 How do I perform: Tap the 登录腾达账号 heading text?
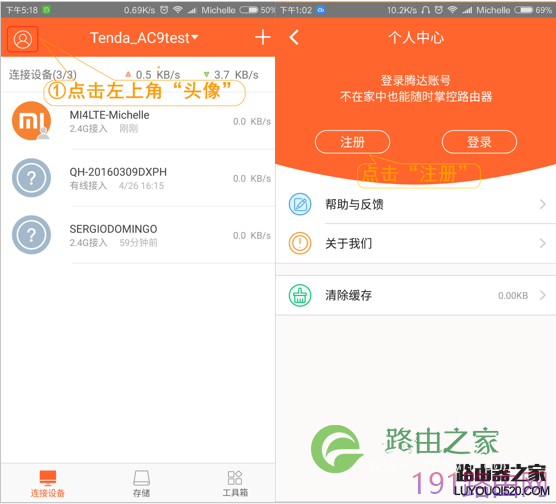pyautogui.click(x=416, y=81)
